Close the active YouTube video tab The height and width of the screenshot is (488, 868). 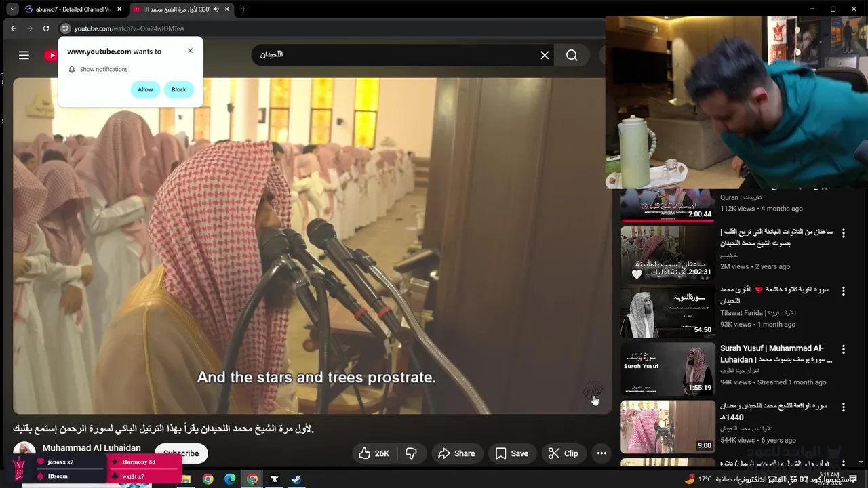(227, 9)
